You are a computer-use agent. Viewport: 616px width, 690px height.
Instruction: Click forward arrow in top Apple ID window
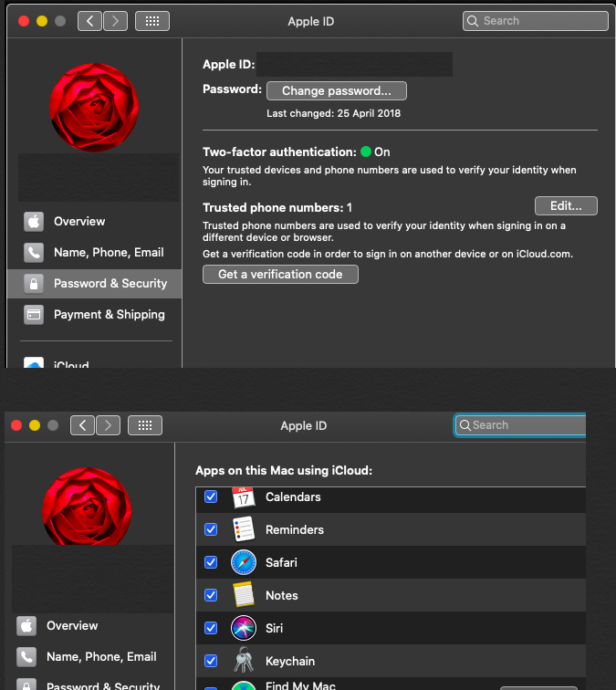pos(115,21)
